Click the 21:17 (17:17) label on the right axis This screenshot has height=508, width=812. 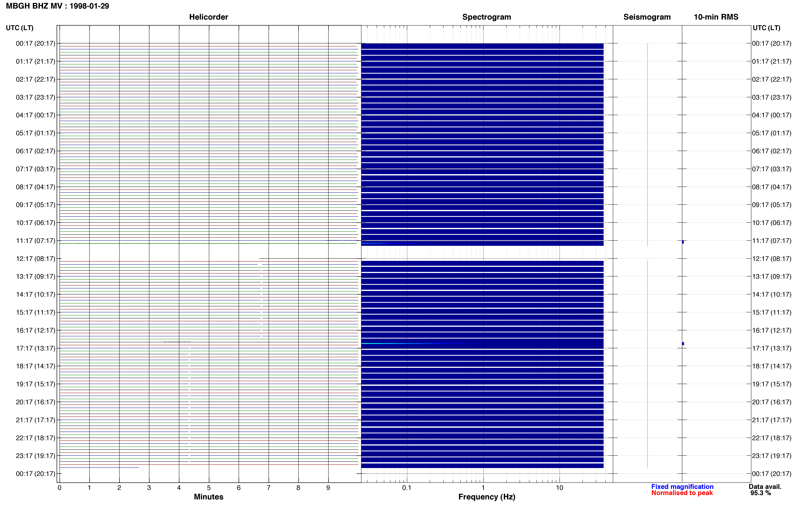tap(772, 420)
